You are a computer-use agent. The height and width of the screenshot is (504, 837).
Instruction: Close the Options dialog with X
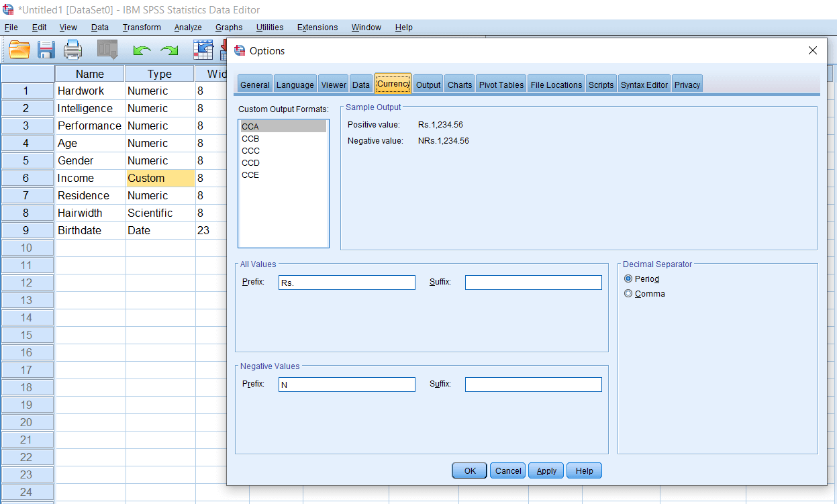pyautogui.click(x=812, y=51)
